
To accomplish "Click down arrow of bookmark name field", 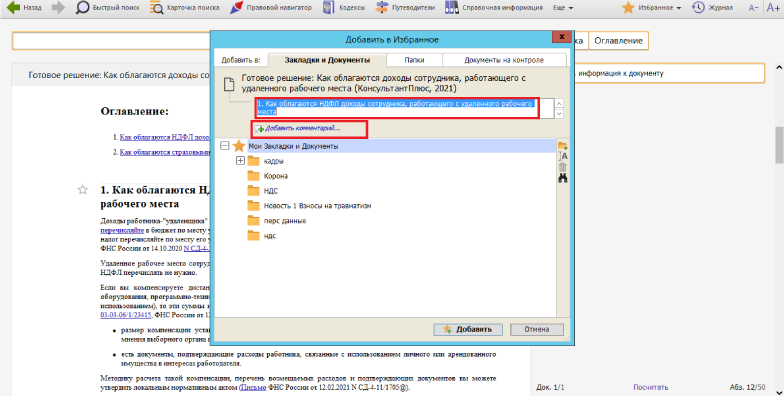I will pos(559,114).
